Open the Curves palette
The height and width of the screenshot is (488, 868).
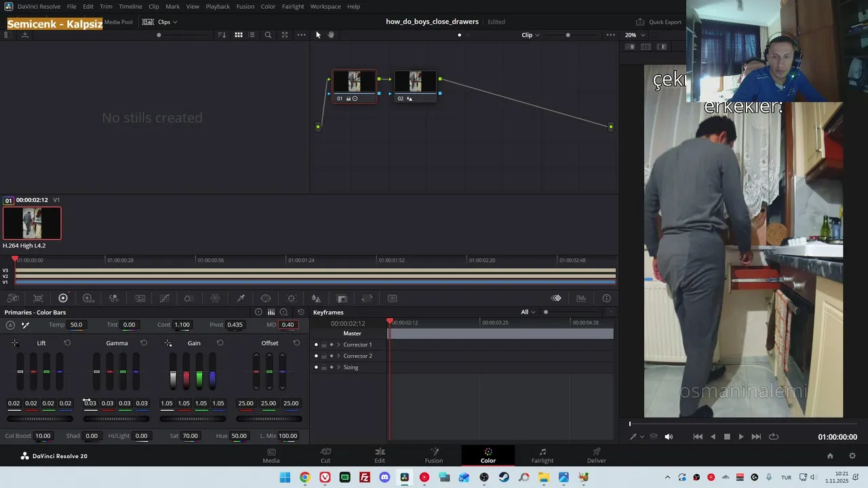pos(164,298)
